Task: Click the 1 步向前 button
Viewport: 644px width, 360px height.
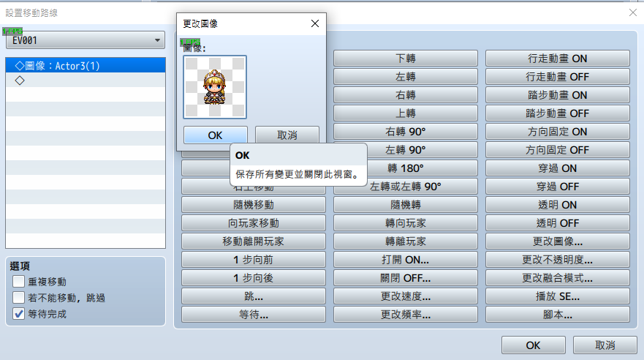Action: coord(254,260)
